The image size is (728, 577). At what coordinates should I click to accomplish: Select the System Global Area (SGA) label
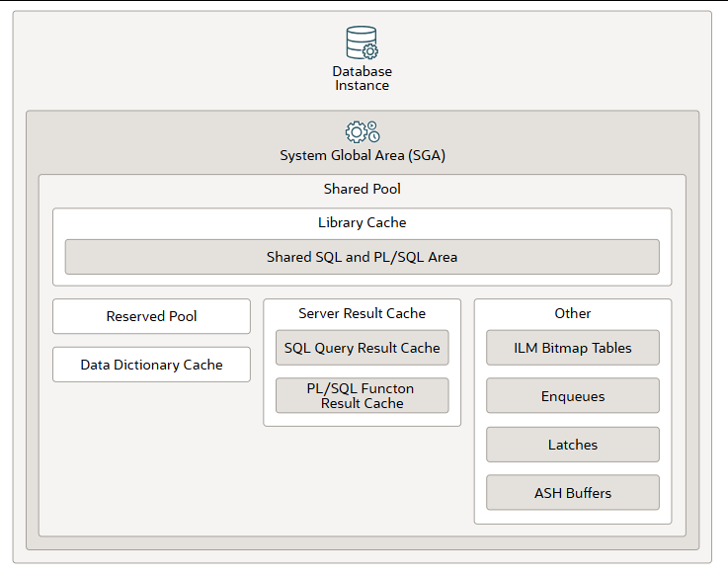tap(363, 155)
